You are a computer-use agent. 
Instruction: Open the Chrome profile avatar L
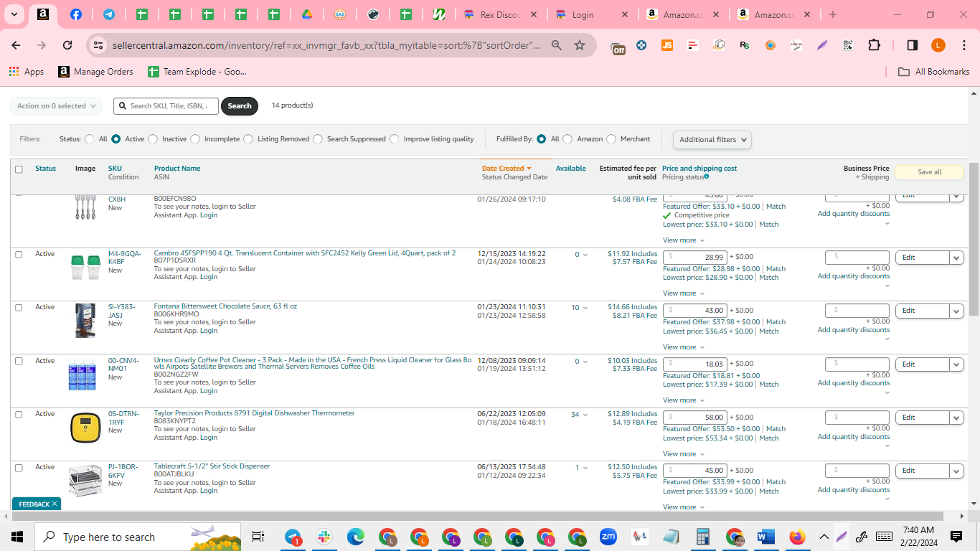(x=938, y=45)
